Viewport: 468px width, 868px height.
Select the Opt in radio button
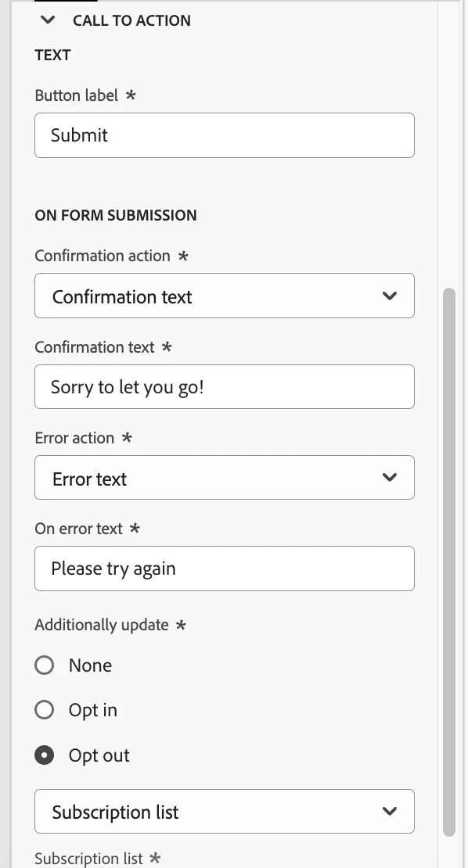tap(45, 710)
